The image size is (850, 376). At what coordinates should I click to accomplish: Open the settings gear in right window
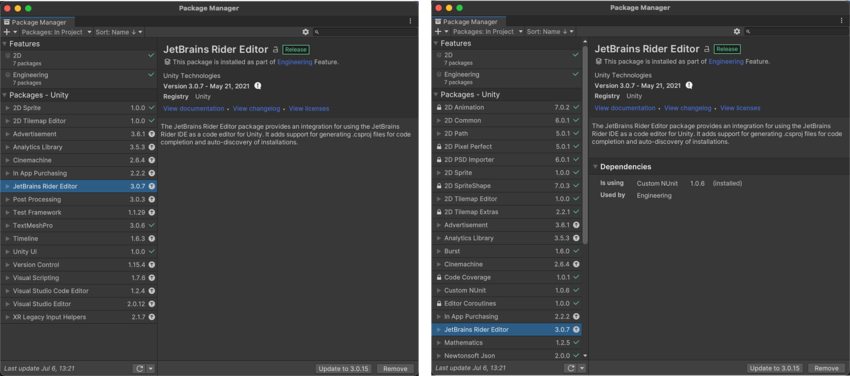tap(737, 32)
